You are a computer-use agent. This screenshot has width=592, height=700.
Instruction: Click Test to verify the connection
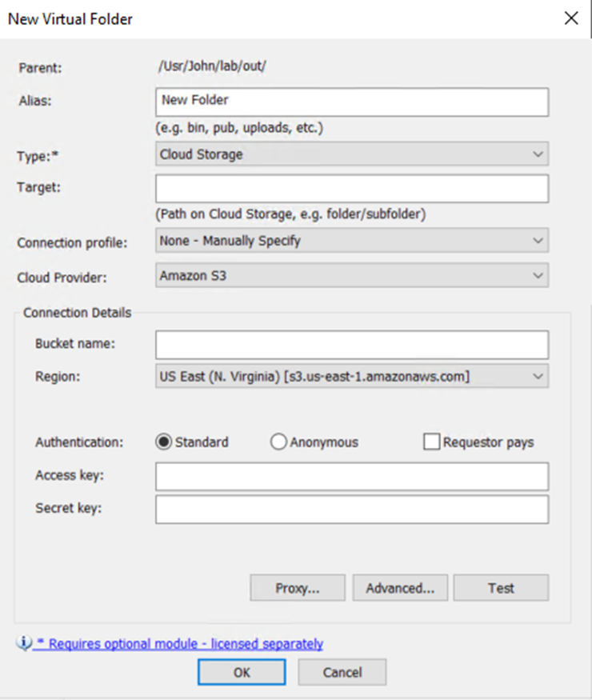pos(500,587)
